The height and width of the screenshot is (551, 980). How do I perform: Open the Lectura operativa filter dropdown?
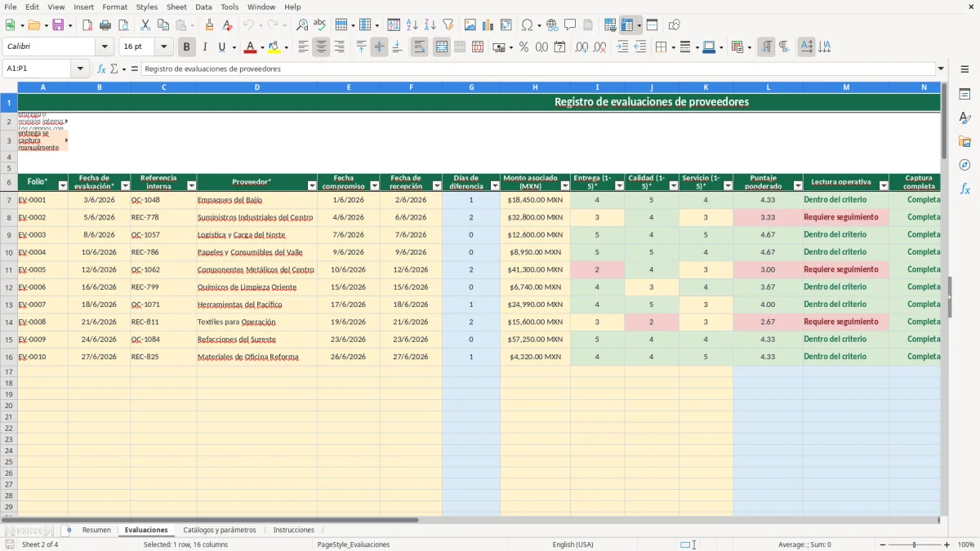pyautogui.click(x=883, y=186)
